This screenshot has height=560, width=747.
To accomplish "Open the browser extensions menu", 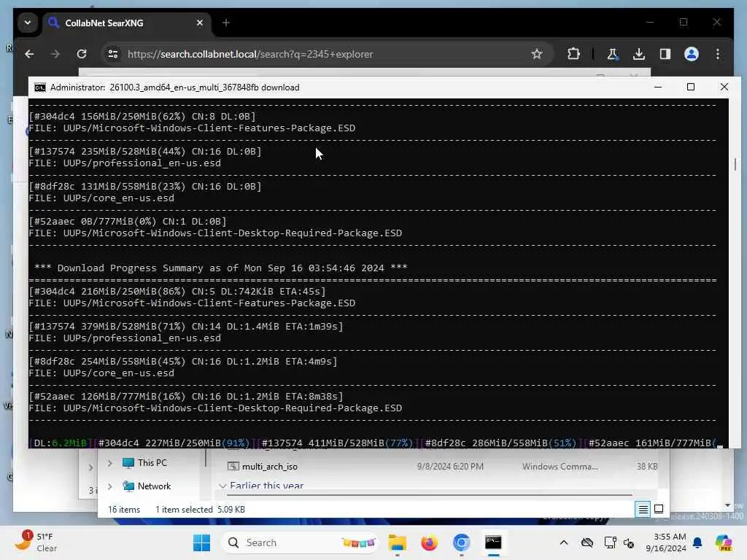I will (x=573, y=54).
